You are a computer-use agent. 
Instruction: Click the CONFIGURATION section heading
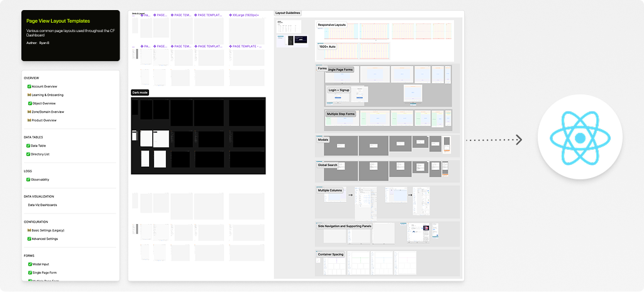coord(36,222)
